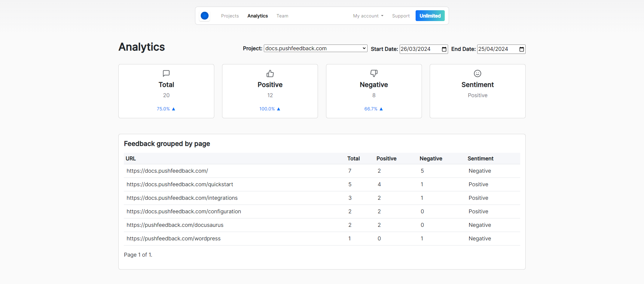Go to the Projects page
The width and height of the screenshot is (644, 284).
(230, 16)
